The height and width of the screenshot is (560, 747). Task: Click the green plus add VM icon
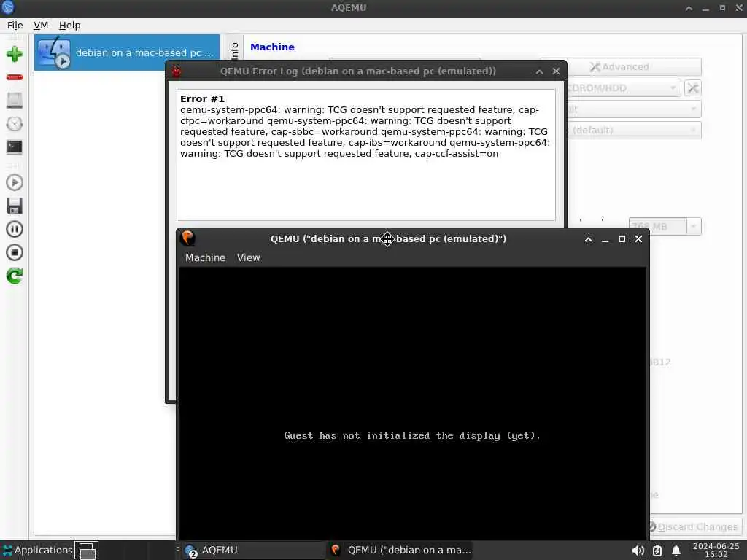15,54
